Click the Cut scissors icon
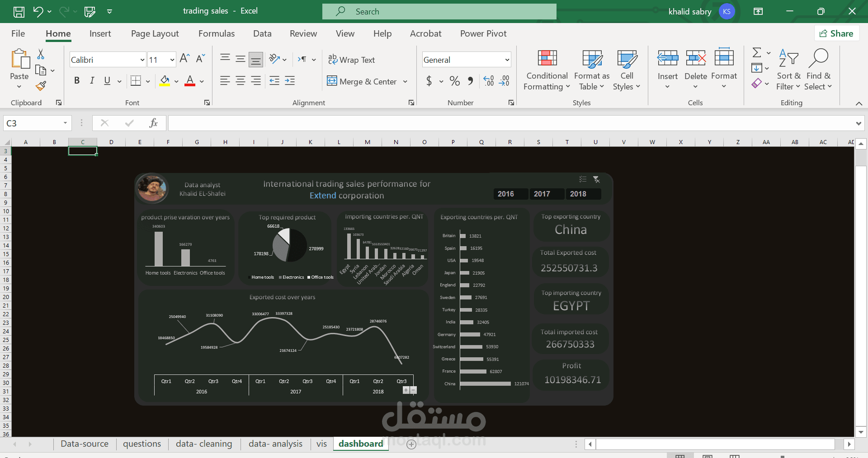868x458 pixels. pyautogui.click(x=41, y=54)
